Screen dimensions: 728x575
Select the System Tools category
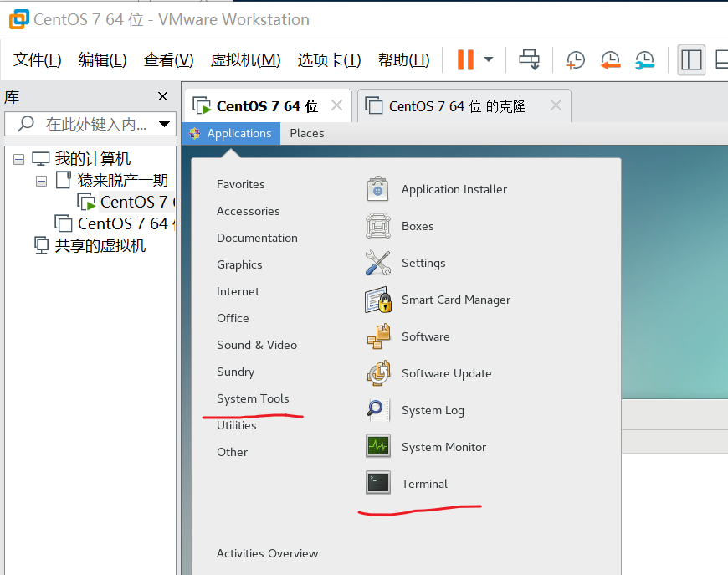pyautogui.click(x=253, y=398)
